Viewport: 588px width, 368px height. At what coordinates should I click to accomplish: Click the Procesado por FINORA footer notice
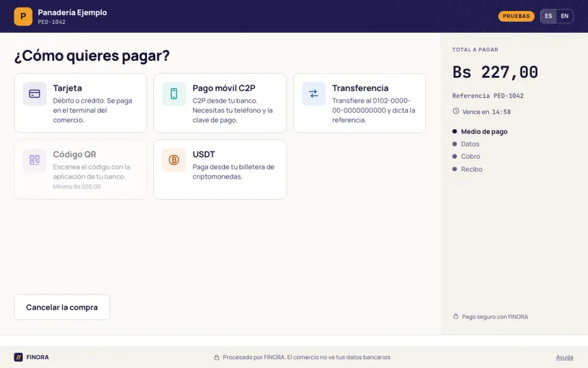[307, 357]
